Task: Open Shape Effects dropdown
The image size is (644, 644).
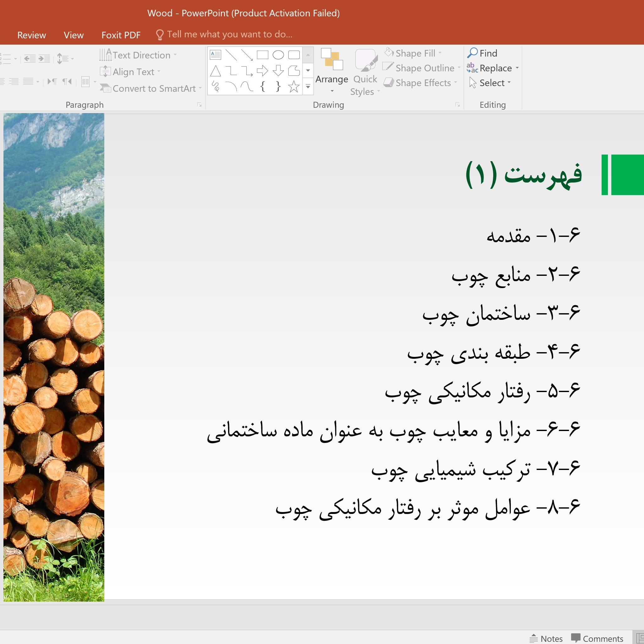Action: [x=420, y=83]
